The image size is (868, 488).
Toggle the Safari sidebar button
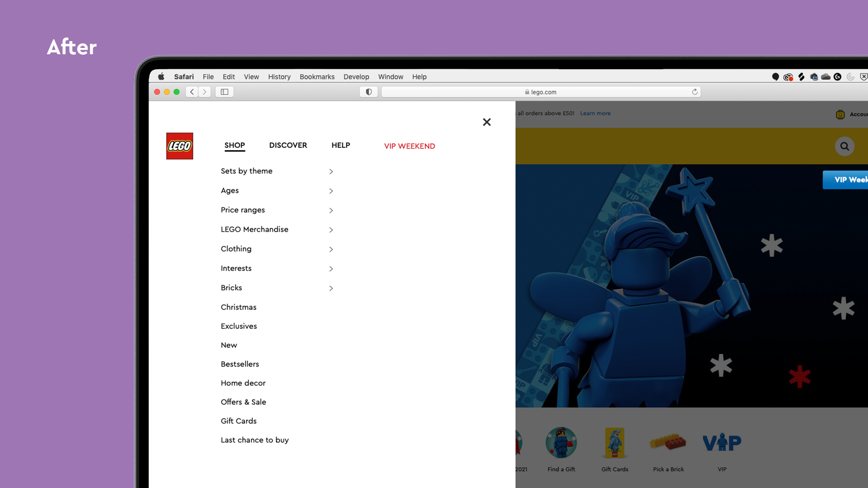(x=224, y=92)
